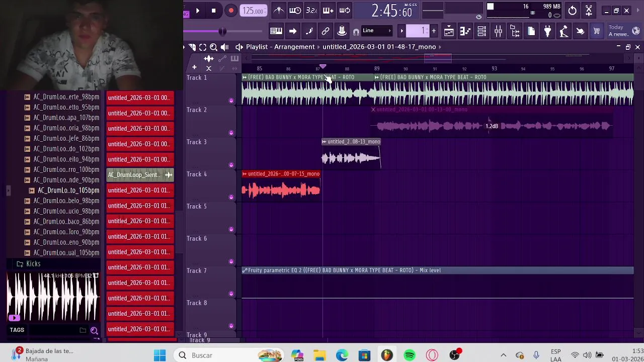Select AC_DrumLoop_Sient.. in picker list
Viewport: 644px width, 362px height.
pyautogui.click(x=140, y=175)
